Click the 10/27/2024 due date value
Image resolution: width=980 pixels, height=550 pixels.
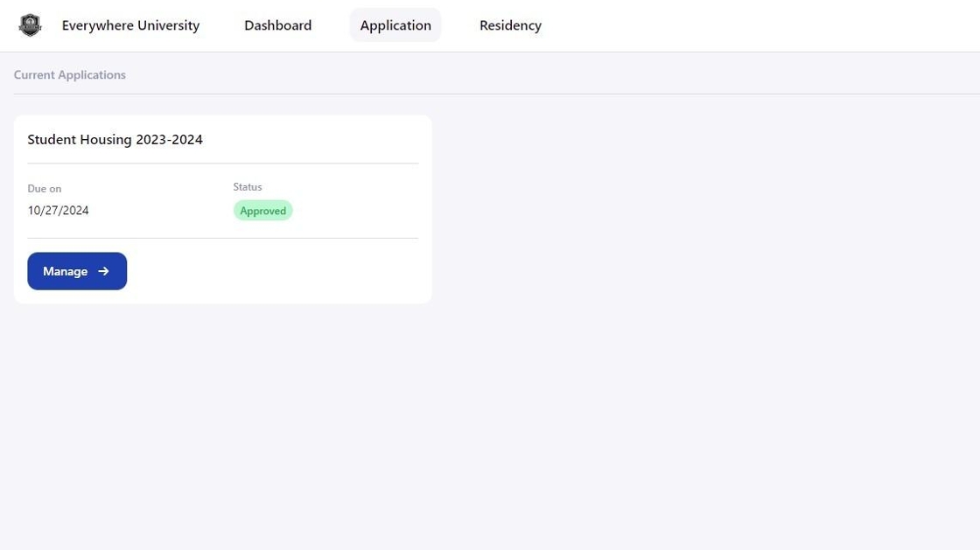click(58, 211)
